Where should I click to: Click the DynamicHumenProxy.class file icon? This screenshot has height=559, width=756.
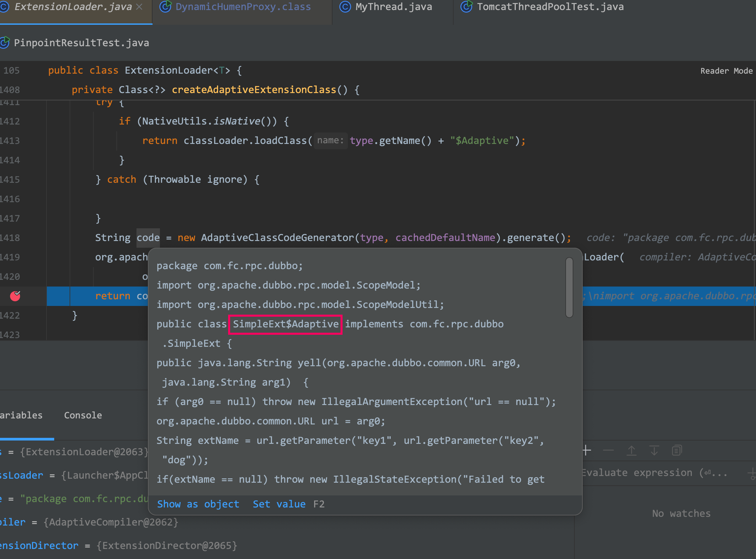(165, 6)
